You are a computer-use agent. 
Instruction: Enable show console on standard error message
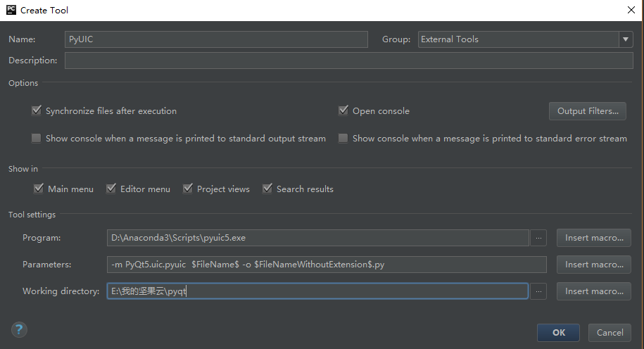[x=343, y=139]
